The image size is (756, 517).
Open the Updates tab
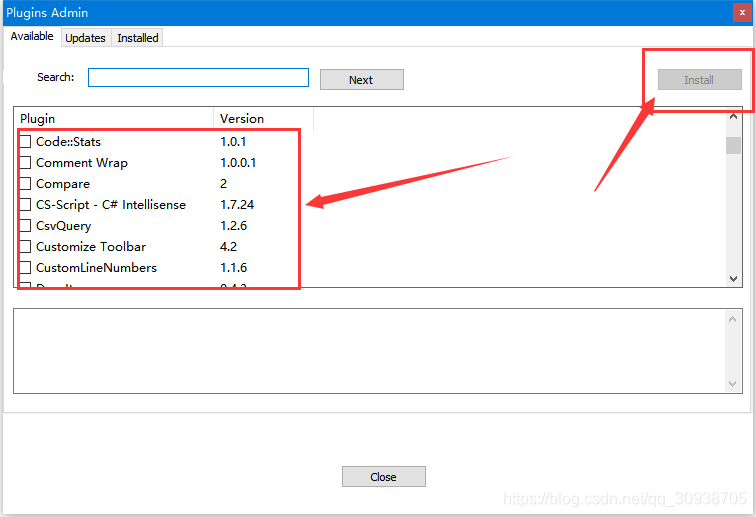pyautogui.click(x=85, y=38)
